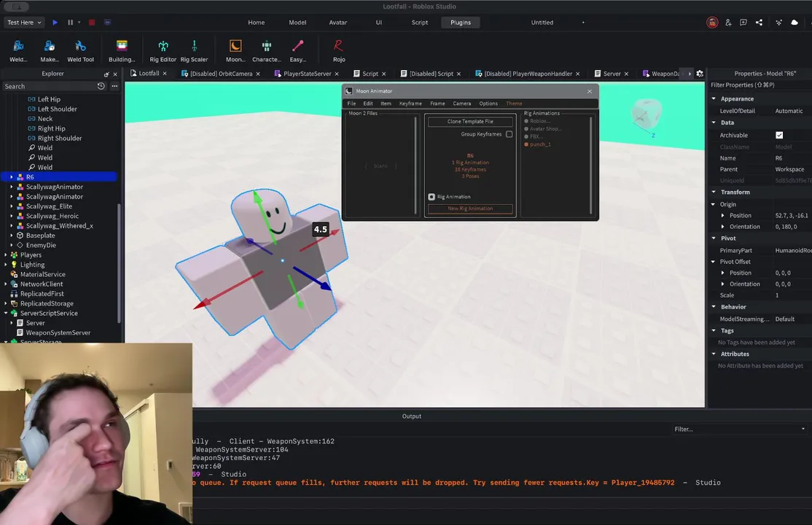Open the Character plugin icon
Image resolution: width=812 pixels, height=525 pixels.
coord(267,51)
